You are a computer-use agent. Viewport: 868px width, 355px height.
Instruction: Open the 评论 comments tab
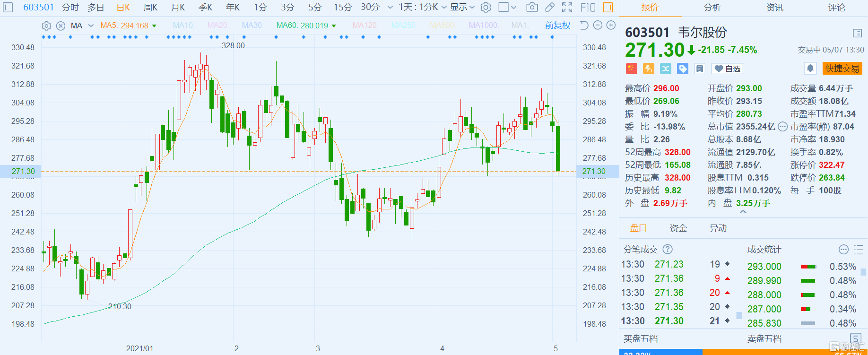[836, 8]
